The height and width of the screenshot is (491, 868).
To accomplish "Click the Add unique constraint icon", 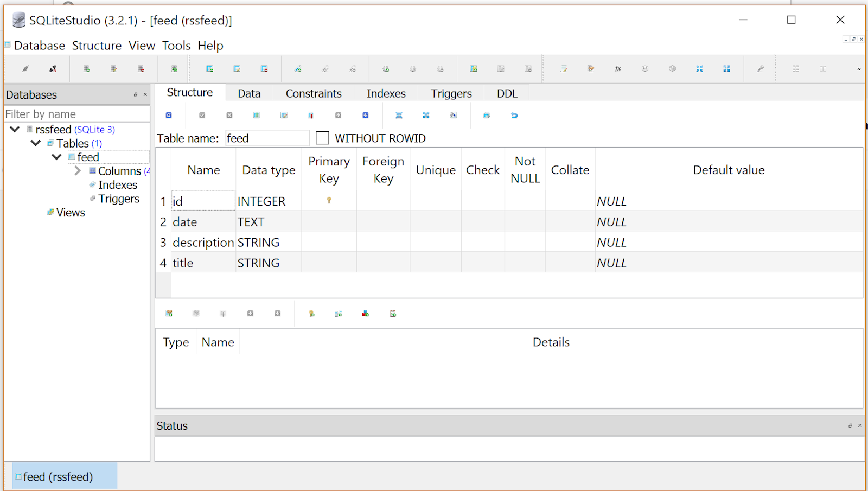I will (366, 313).
